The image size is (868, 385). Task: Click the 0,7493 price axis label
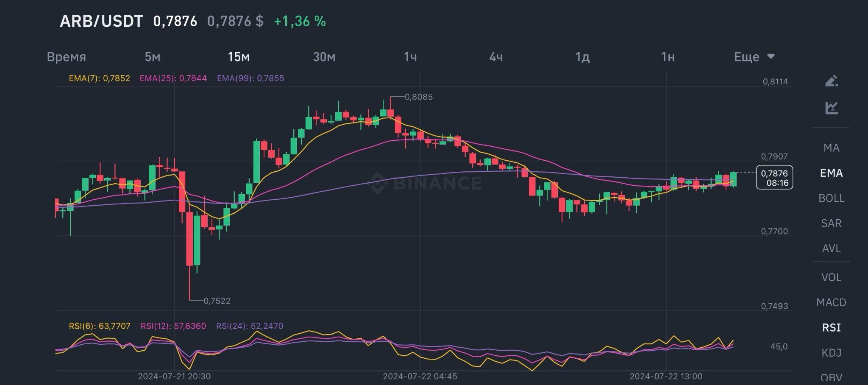[x=774, y=306]
